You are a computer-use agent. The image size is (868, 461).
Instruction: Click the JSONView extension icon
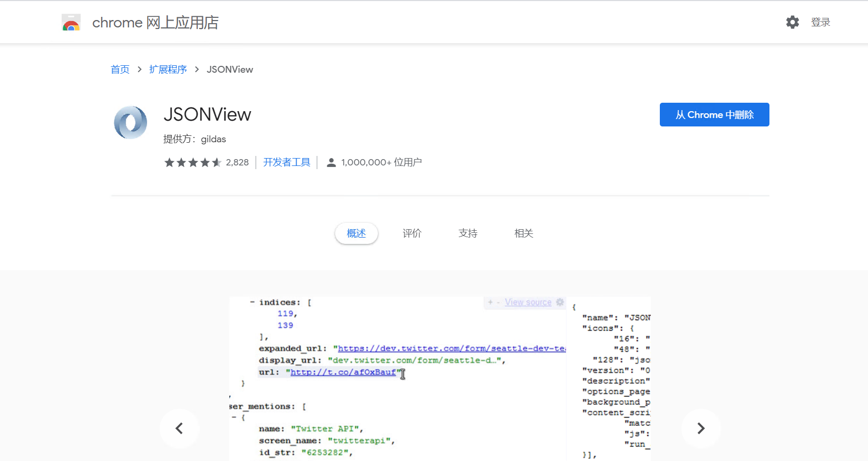click(x=131, y=122)
